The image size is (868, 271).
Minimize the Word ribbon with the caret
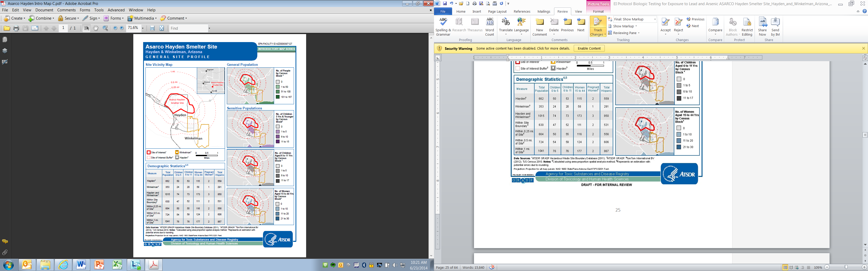point(858,11)
